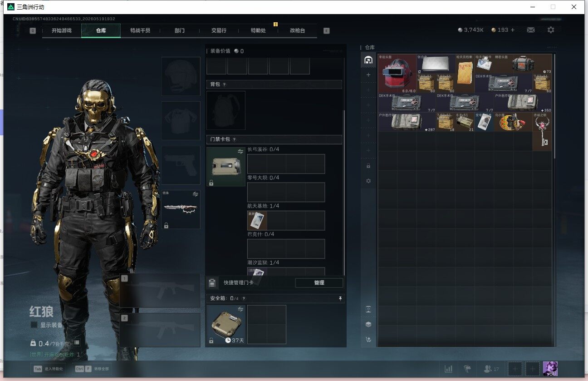This screenshot has height=381, width=588.
Task: Click the second empty squad slot plus
Action: pos(533,369)
